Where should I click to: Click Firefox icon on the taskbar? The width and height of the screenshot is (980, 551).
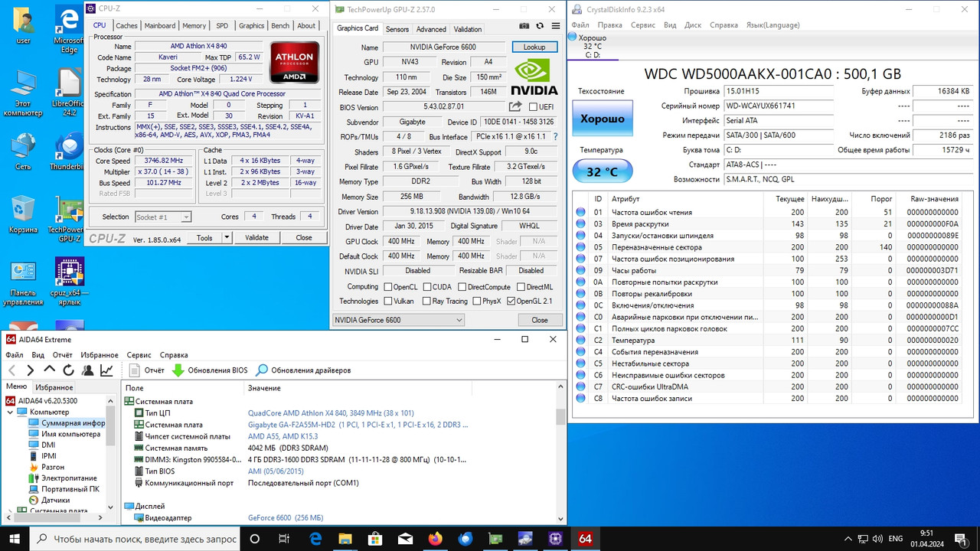[x=436, y=539]
